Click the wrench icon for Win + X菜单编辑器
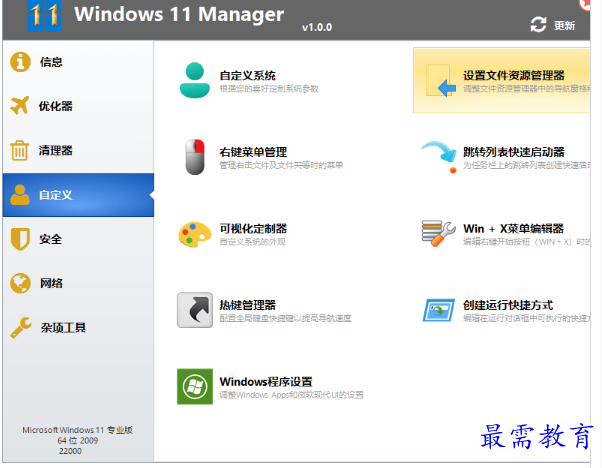This screenshot has width=602, height=468. [x=439, y=233]
